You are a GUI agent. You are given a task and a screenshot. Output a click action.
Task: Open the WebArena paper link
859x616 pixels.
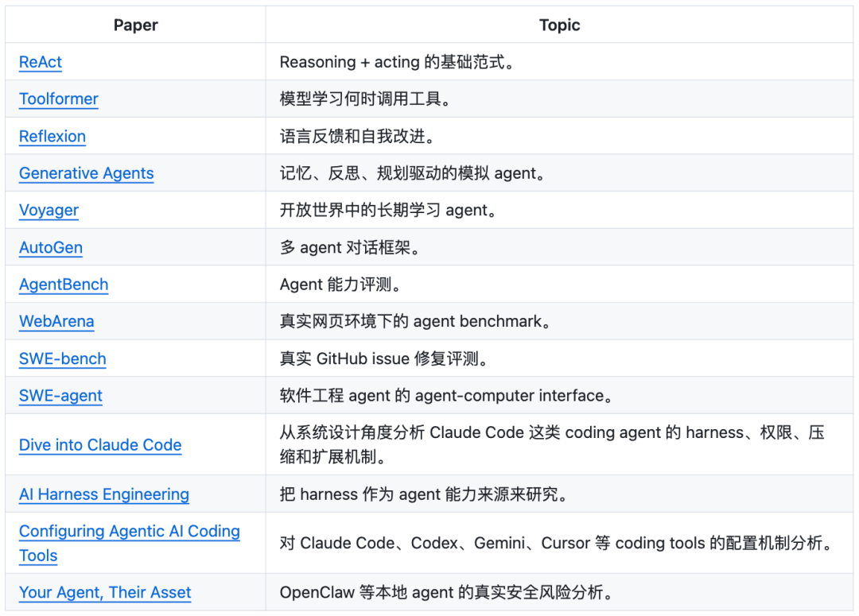tap(56, 321)
